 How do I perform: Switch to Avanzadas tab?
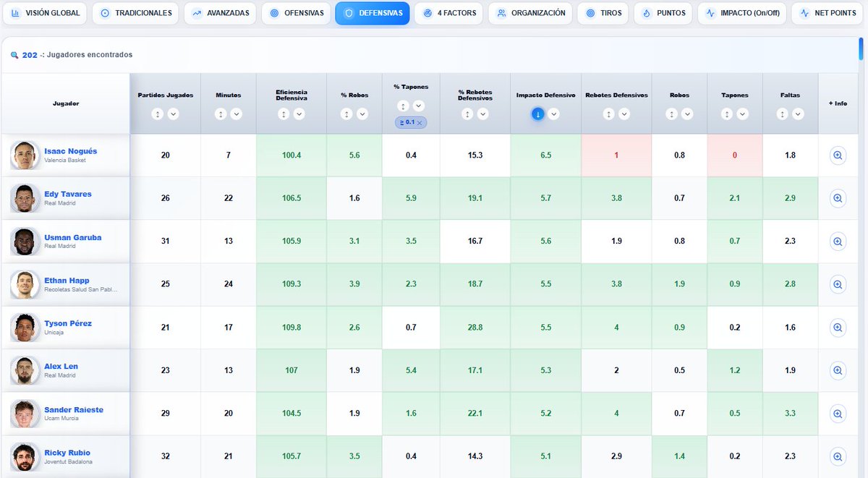tap(220, 13)
